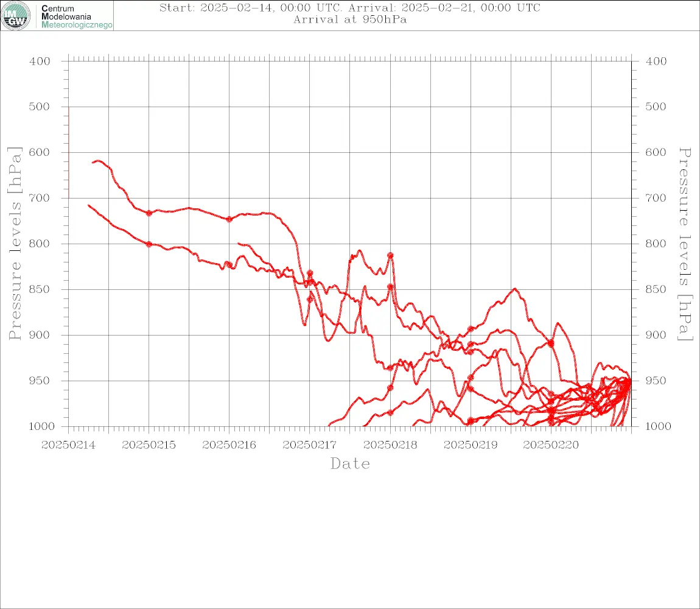Click the right axis 800 pressure label
The image size is (700, 609).
click(656, 244)
